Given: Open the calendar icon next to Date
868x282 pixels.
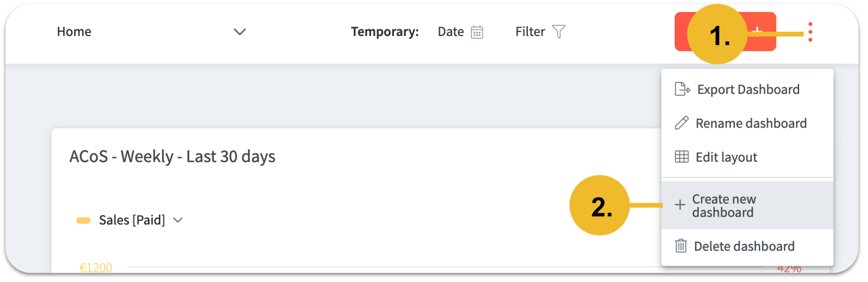Looking at the screenshot, I should coord(477,32).
